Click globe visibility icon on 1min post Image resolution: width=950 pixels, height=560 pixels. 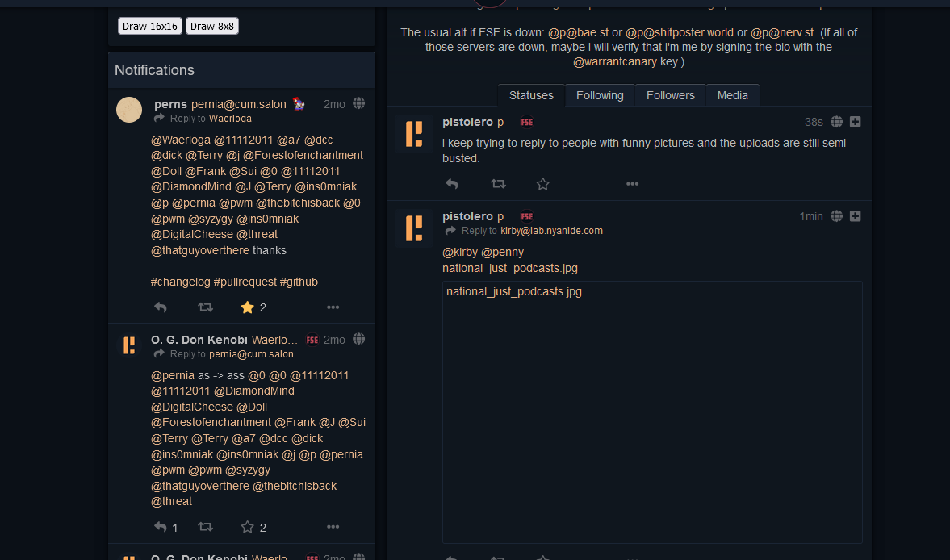(x=836, y=216)
